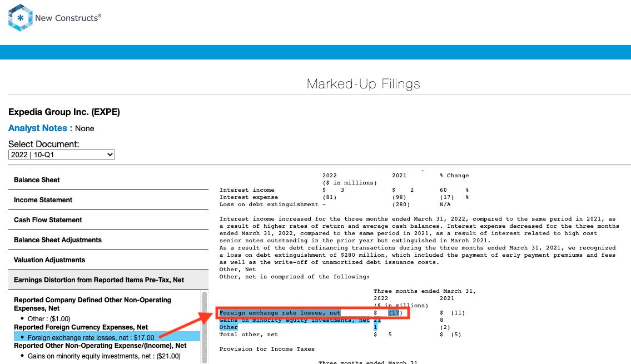Click 'Provision for Income Taxes' heading in filing
This screenshot has height=364, width=631.
tap(267, 349)
